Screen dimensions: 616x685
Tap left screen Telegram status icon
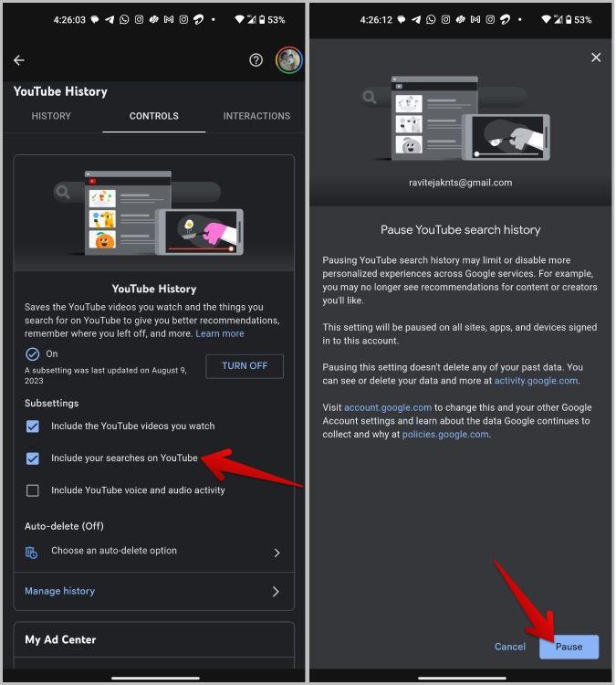pyautogui.click(x=110, y=20)
